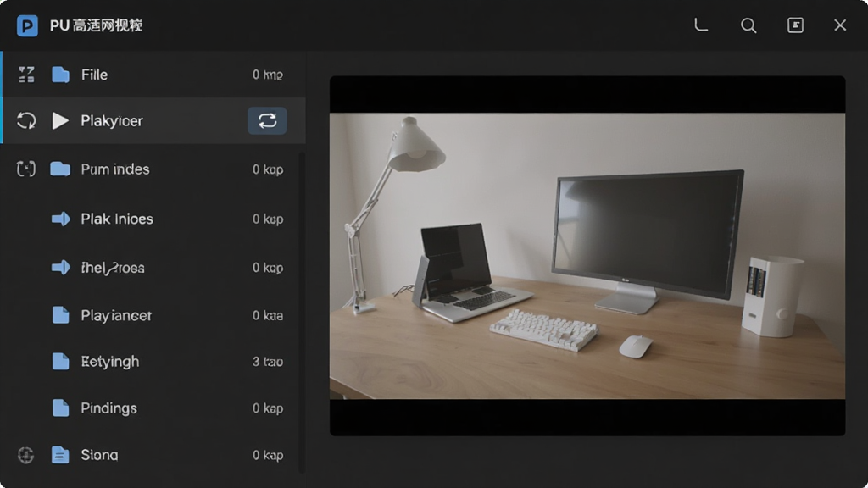Click the globe icon left of Slong

coord(25,455)
